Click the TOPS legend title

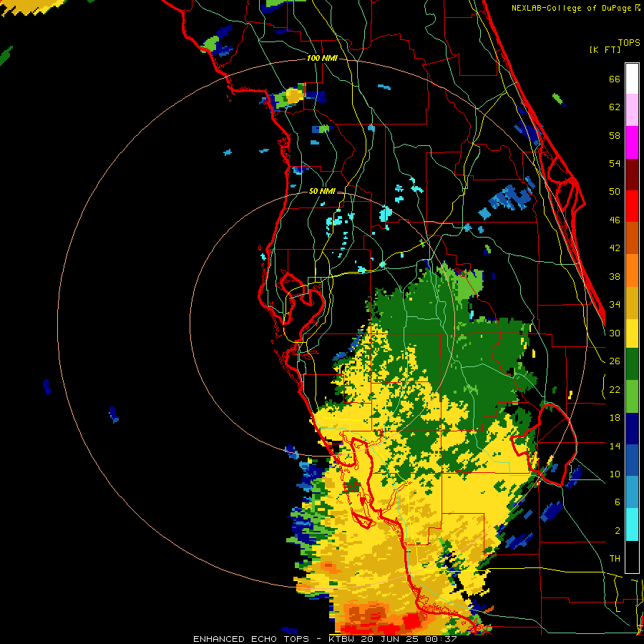pos(629,43)
